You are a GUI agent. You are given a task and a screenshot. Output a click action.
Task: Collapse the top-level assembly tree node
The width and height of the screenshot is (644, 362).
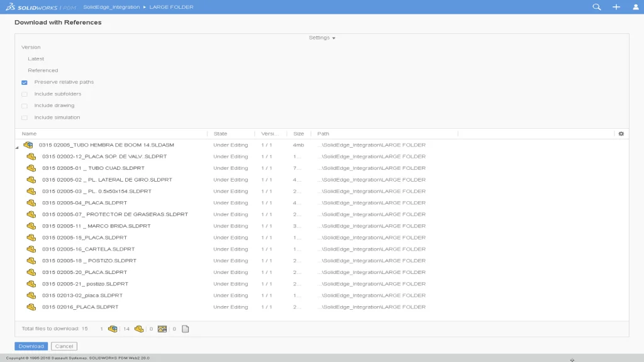pos(18,146)
